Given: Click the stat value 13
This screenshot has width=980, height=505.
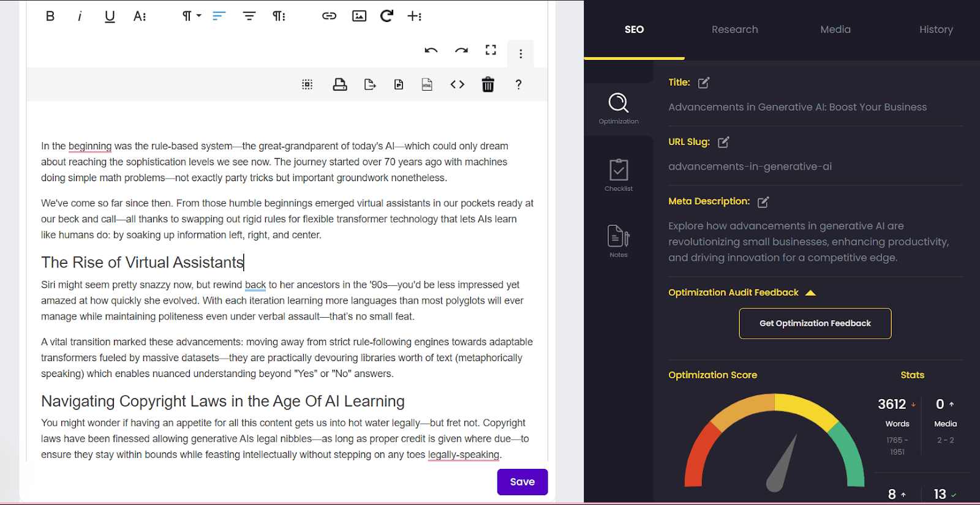Looking at the screenshot, I should click(x=940, y=494).
